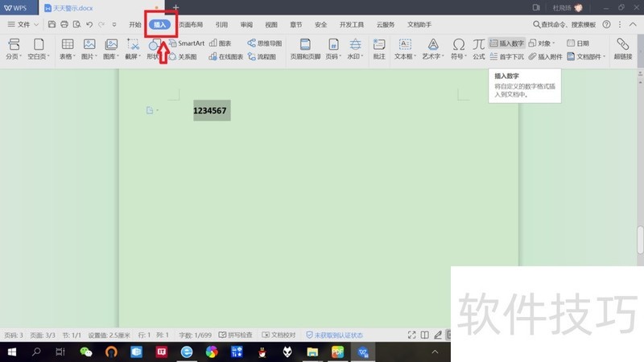Click the vertical scrollbar thumb

pos(640,240)
